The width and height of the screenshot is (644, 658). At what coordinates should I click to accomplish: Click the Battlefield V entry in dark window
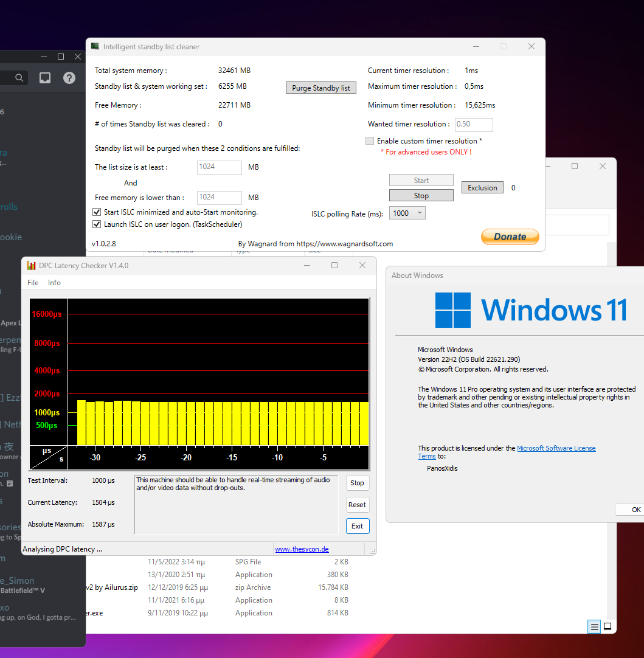click(x=23, y=590)
